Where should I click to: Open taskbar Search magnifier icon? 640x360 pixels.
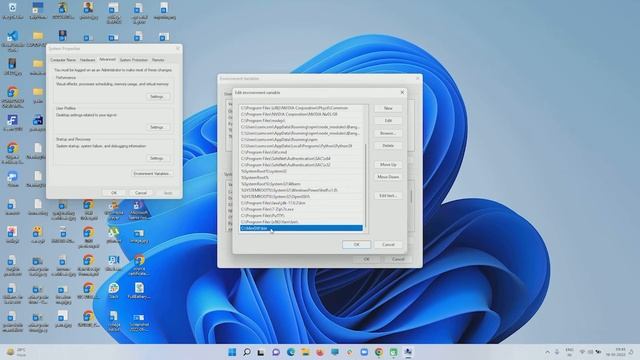coord(247,352)
